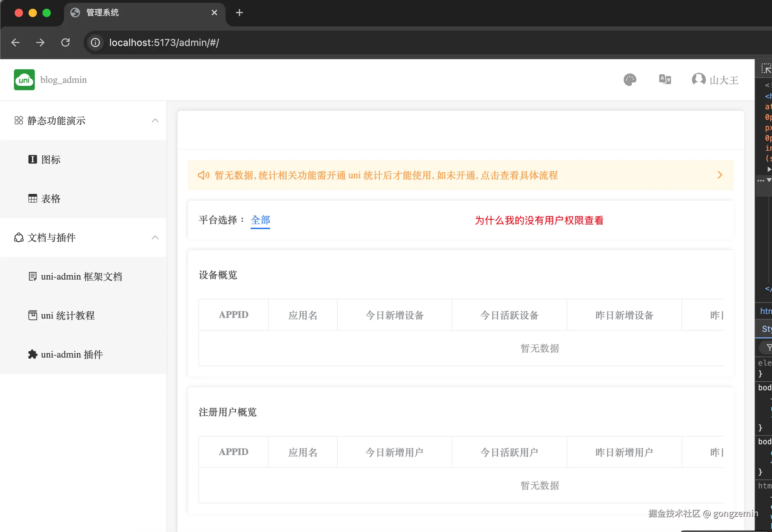Activate the DevTools element inspector icon
This screenshot has width=772, height=532.
click(x=766, y=69)
